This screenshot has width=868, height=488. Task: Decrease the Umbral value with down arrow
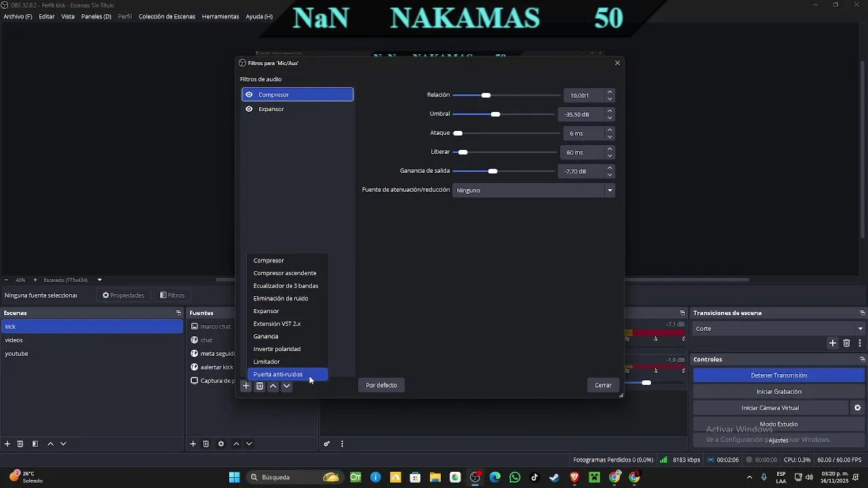point(610,118)
